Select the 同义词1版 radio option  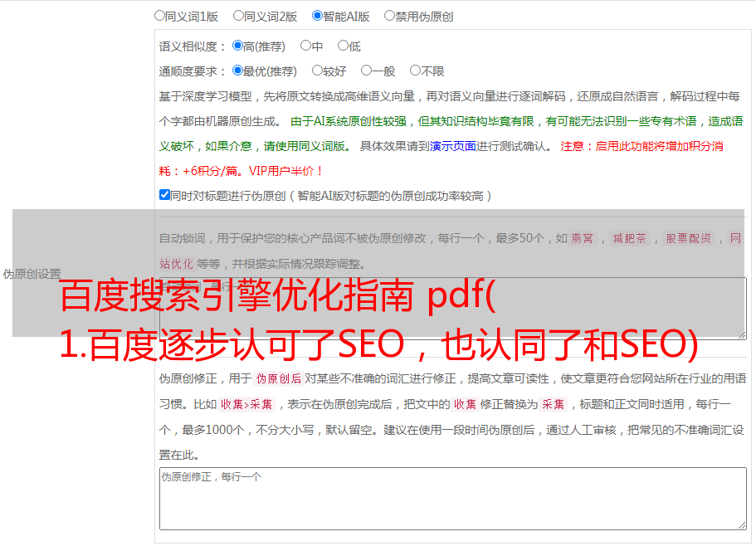tap(159, 16)
